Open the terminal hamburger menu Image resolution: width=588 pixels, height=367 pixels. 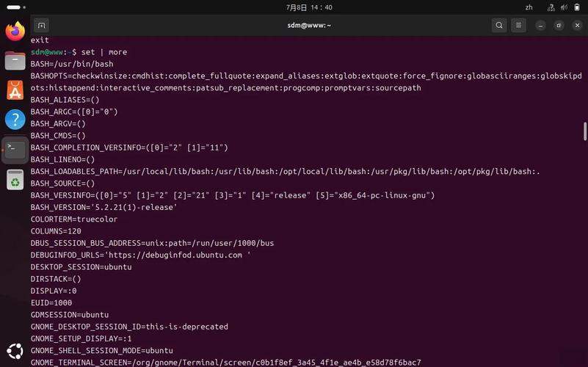(x=518, y=26)
